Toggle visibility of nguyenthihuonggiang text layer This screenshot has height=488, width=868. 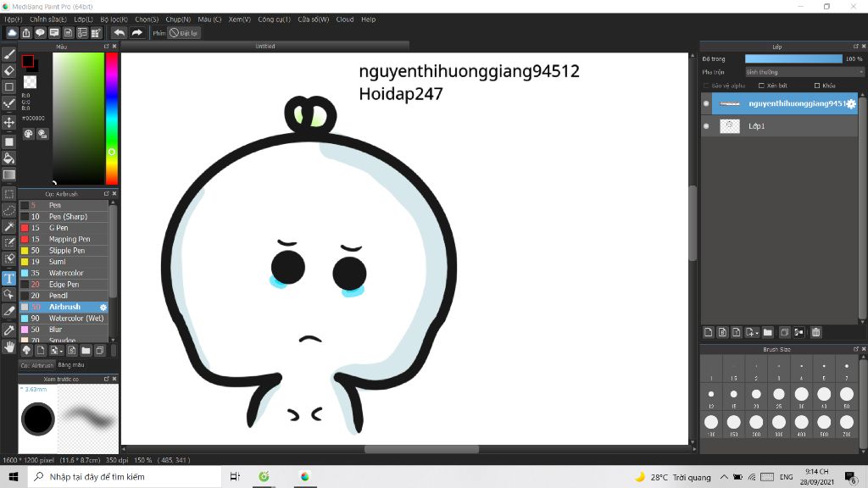[x=706, y=103]
